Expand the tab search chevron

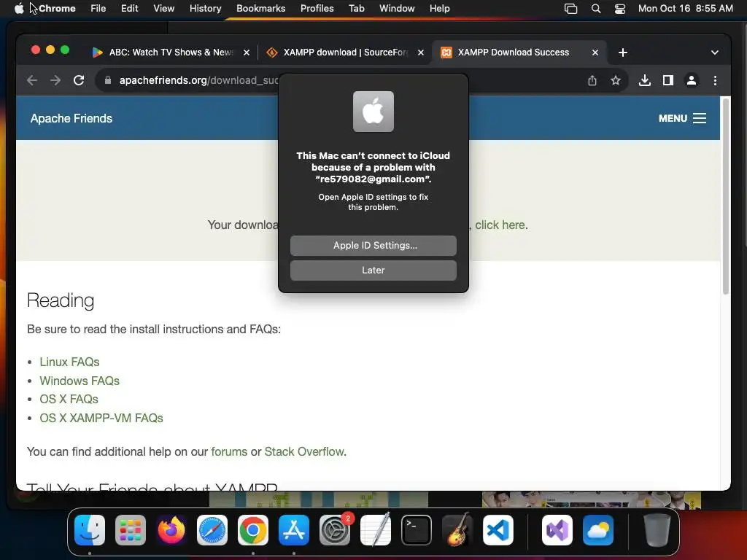(x=715, y=52)
